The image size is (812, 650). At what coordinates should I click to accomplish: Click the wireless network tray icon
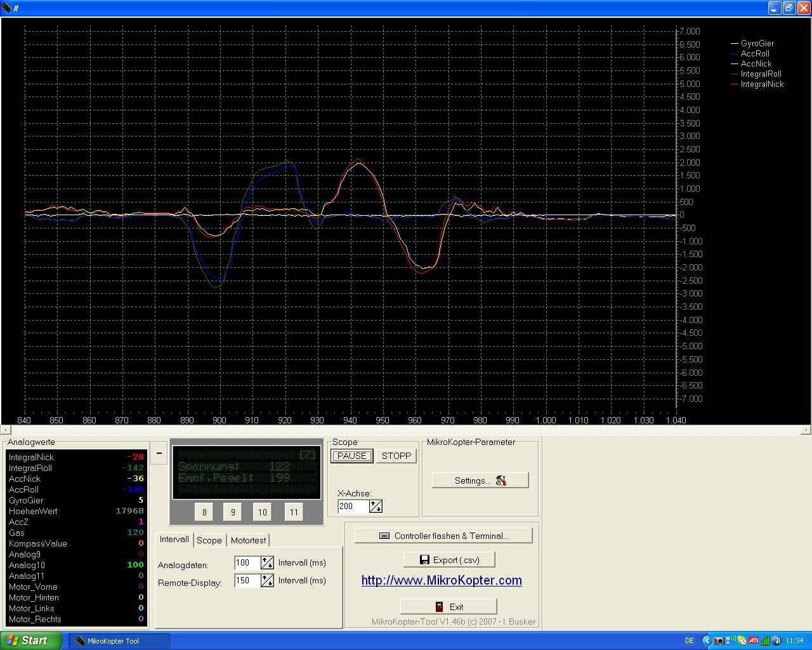(730, 640)
